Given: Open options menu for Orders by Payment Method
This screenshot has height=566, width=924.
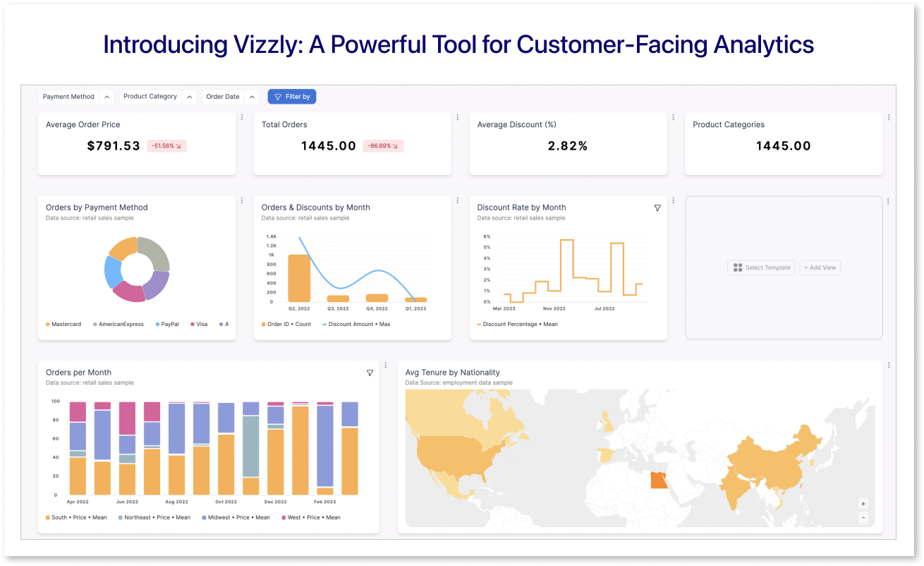Looking at the screenshot, I should point(242,201).
